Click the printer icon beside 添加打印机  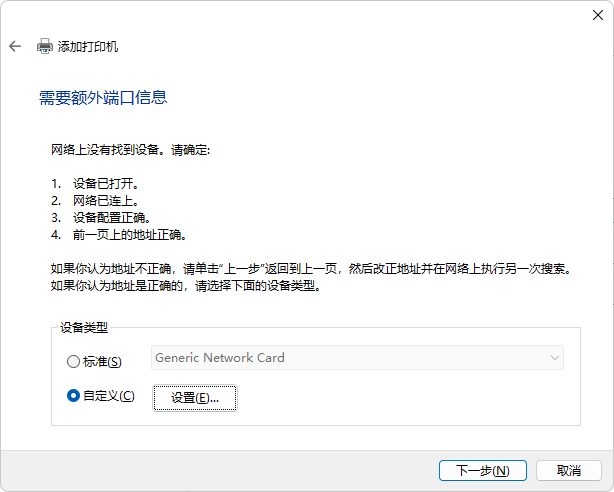(45, 46)
